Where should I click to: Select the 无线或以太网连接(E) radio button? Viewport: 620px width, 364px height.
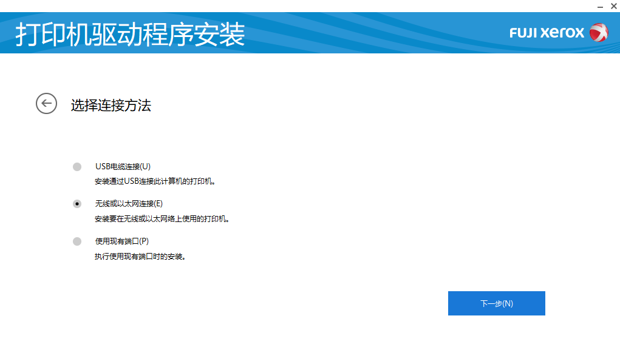pyautogui.click(x=77, y=204)
